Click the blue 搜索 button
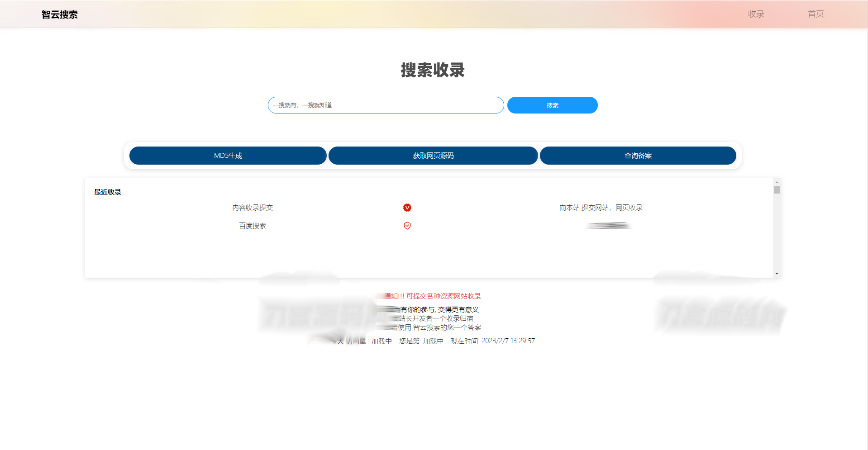Image resolution: width=868 pixels, height=450 pixels. (x=552, y=105)
